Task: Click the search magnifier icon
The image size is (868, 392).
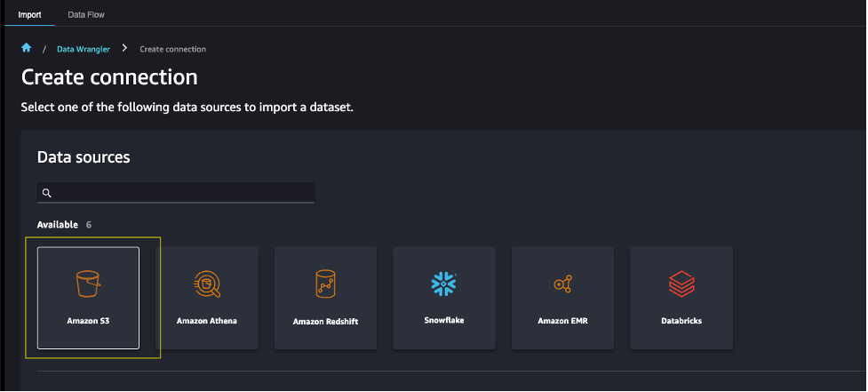Action: click(x=47, y=193)
